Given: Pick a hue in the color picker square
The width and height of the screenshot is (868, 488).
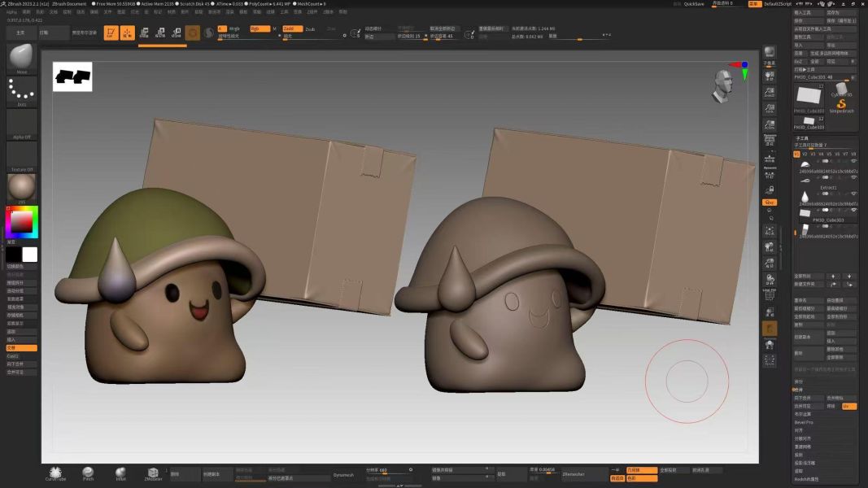Looking at the screenshot, I should pos(22,222).
